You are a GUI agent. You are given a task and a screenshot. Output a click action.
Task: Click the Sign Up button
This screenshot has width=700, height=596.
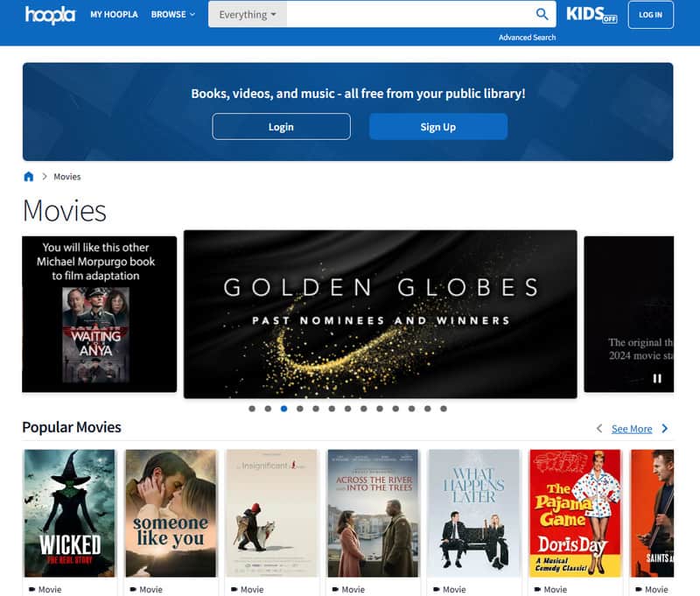pyautogui.click(x=437, y=127)
